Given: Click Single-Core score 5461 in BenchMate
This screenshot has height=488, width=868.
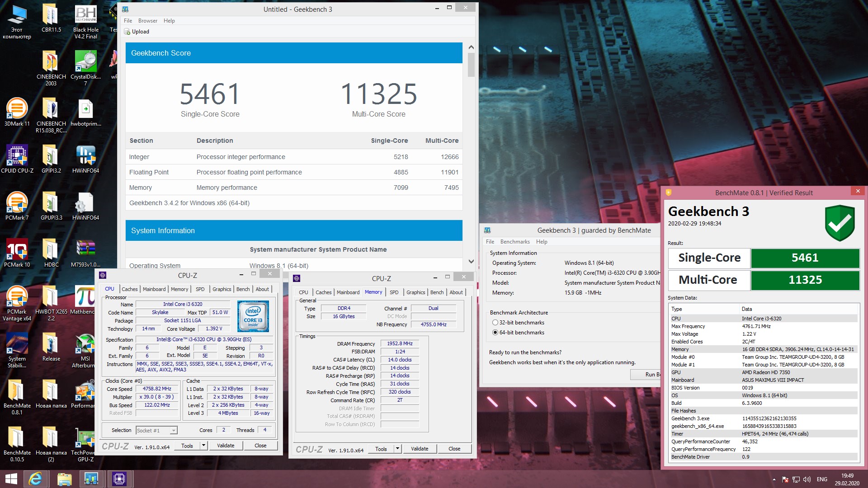Looking at the screenshot, I should tap(805, 258).
